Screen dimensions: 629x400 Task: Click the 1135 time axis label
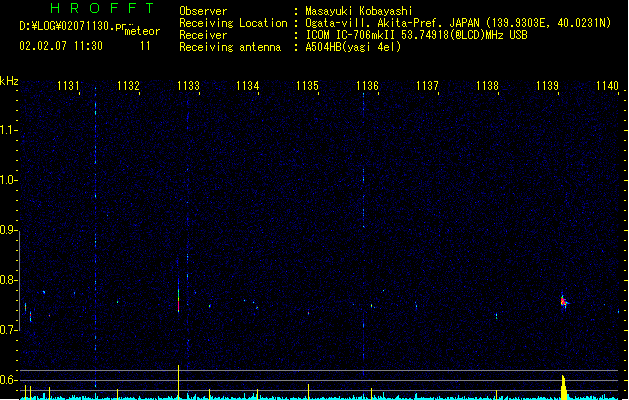pos(307,86)
